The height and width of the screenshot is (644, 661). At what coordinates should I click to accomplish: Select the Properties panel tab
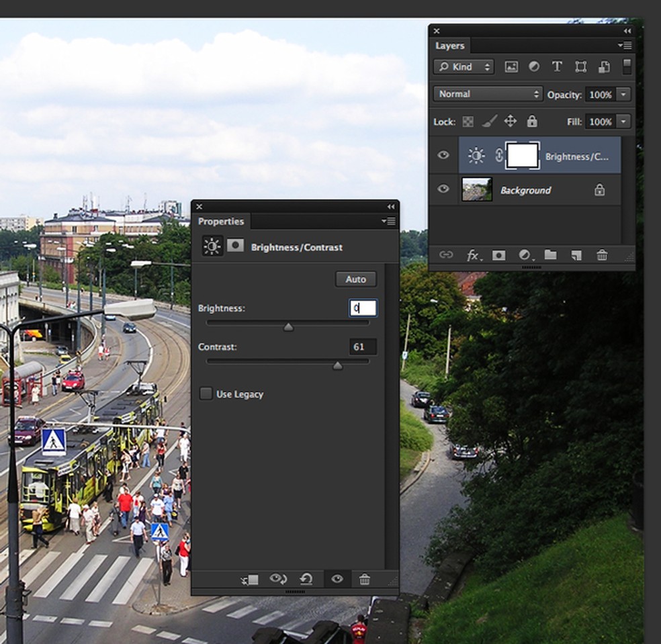(x=220, y=222)
